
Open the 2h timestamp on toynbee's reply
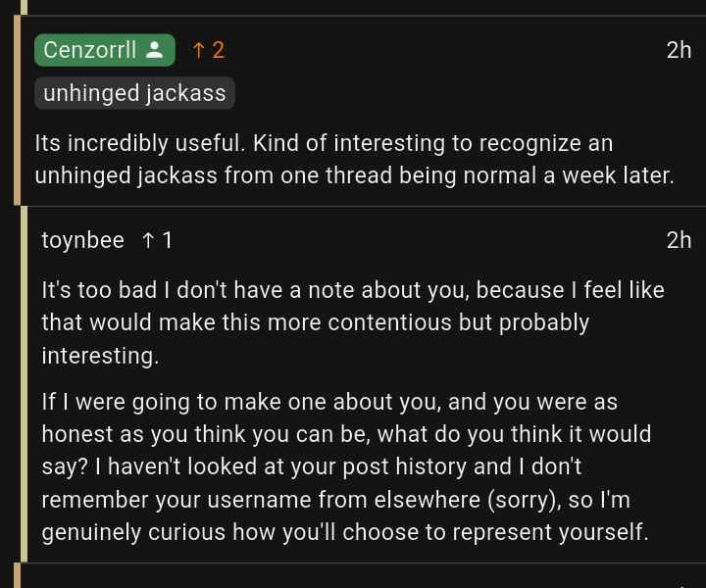pos(679,240)
